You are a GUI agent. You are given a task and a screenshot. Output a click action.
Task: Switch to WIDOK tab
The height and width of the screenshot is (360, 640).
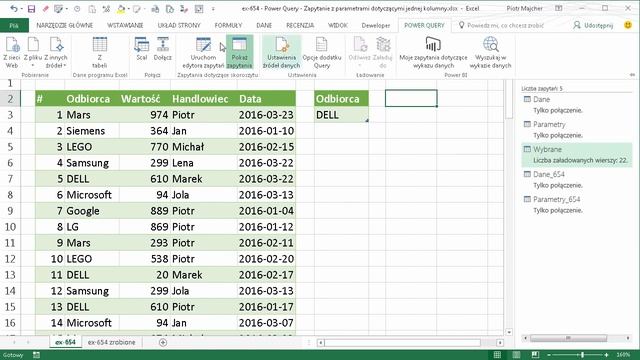[338, 25]
